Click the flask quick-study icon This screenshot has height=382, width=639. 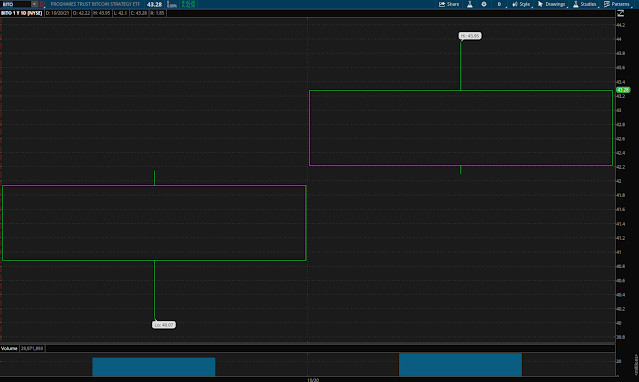point(470,4)
